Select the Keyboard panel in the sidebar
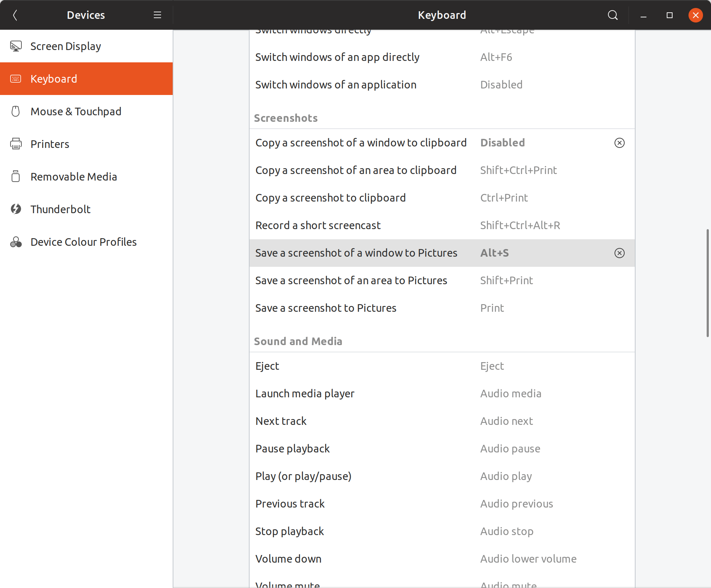The image size is (711, 588). click(x=86, y=79)
